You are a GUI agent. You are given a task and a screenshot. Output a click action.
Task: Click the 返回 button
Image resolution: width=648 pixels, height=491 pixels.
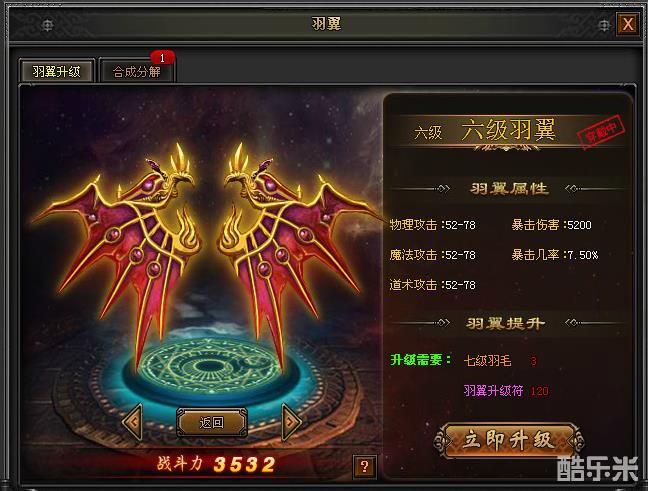click(212, 422)
